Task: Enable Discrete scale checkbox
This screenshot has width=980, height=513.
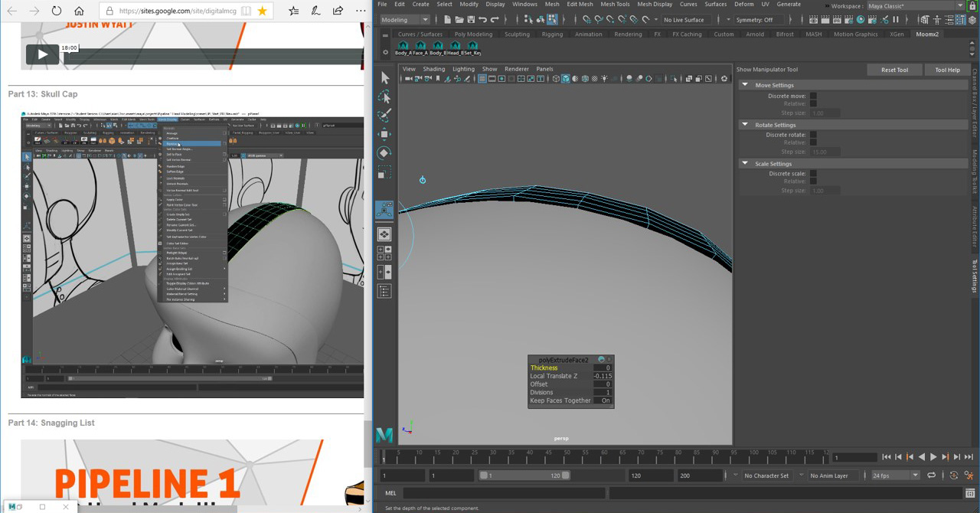Action: [x=813, y=174]
